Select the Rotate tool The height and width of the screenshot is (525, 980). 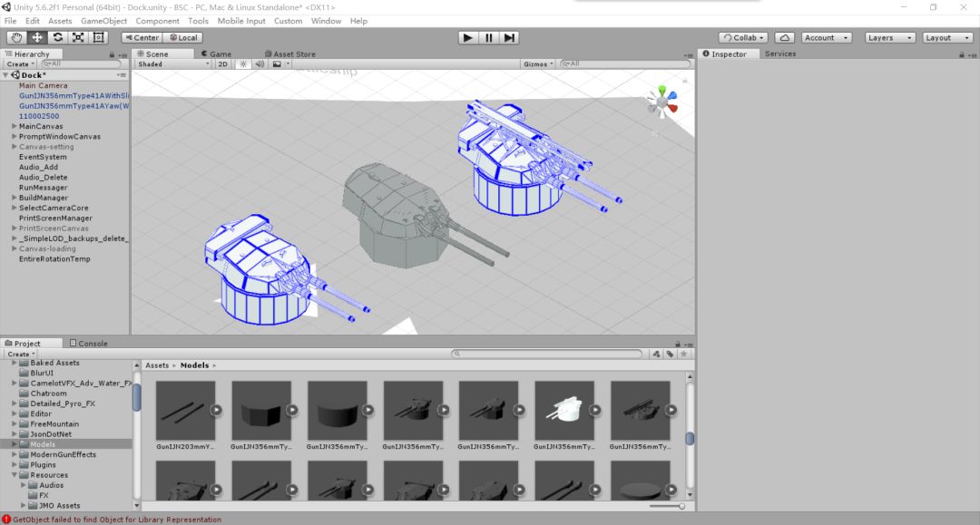click(58, 37)
